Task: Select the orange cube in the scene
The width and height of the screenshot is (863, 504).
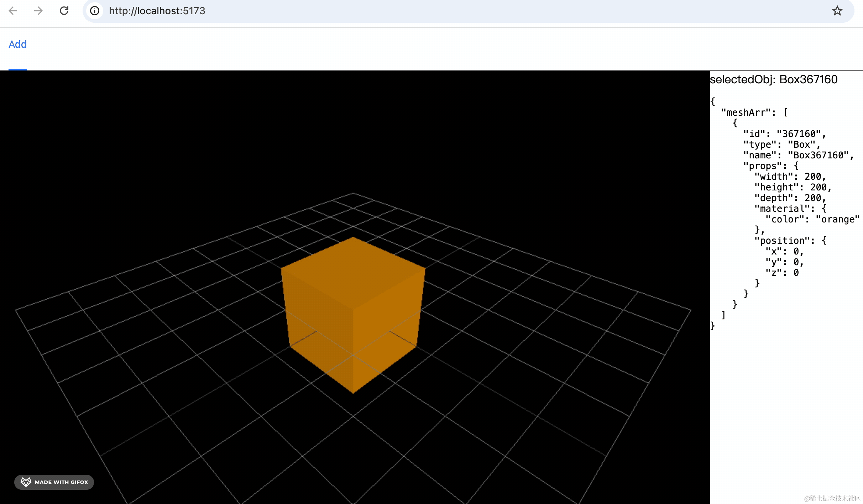Action: point(353,315)
